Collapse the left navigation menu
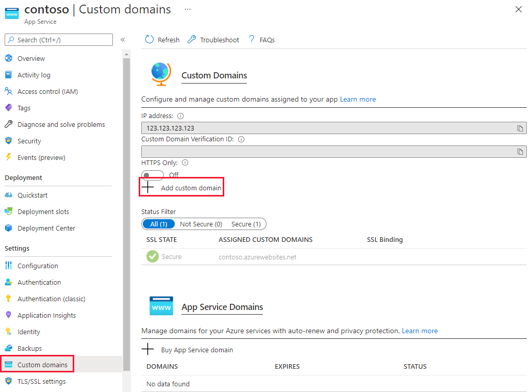The width and height of the screenshot is (532, 392). 123,40
